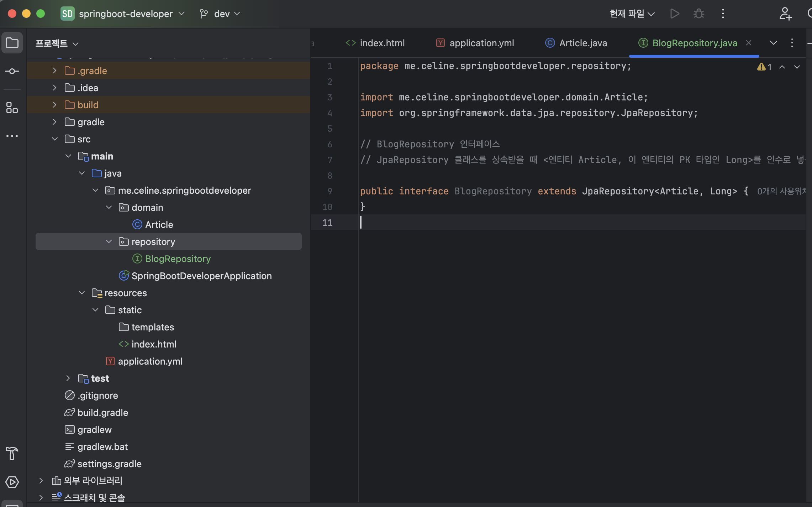Open the springboot-developer project dropdown
Viewport: 812px width, 507px height.
[132, 14]
